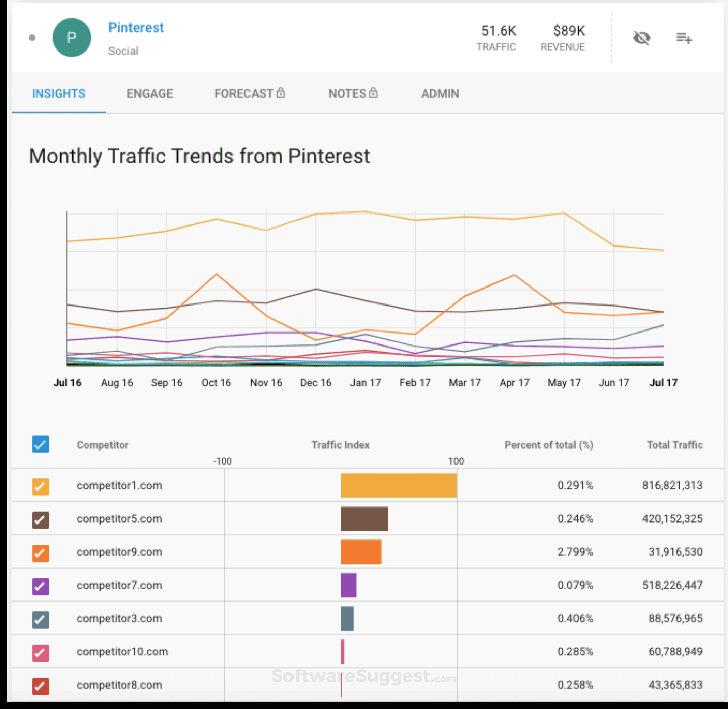
Task: Disable the competitor7.com purple checkbox
Action: click(x=41, y=586)
